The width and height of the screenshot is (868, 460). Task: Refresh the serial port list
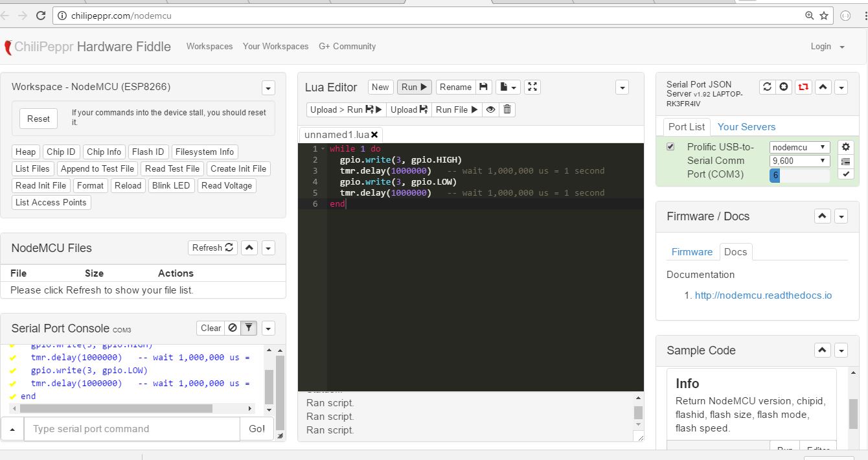tap(767, 87)
